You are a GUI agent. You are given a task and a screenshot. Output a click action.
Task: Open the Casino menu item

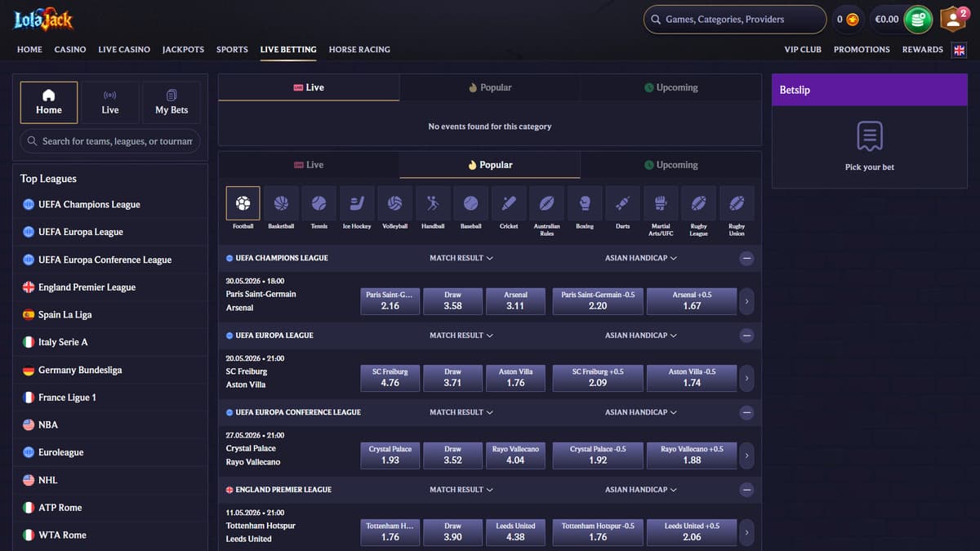pos(70,50)
